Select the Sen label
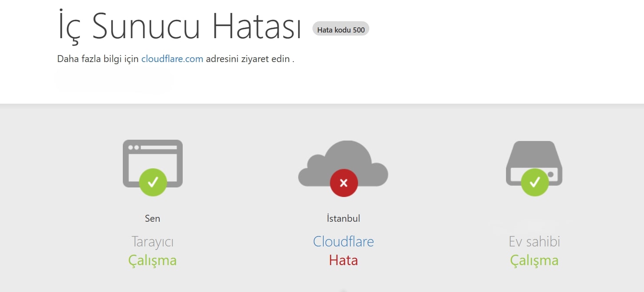644x292 pixels. 152,218
